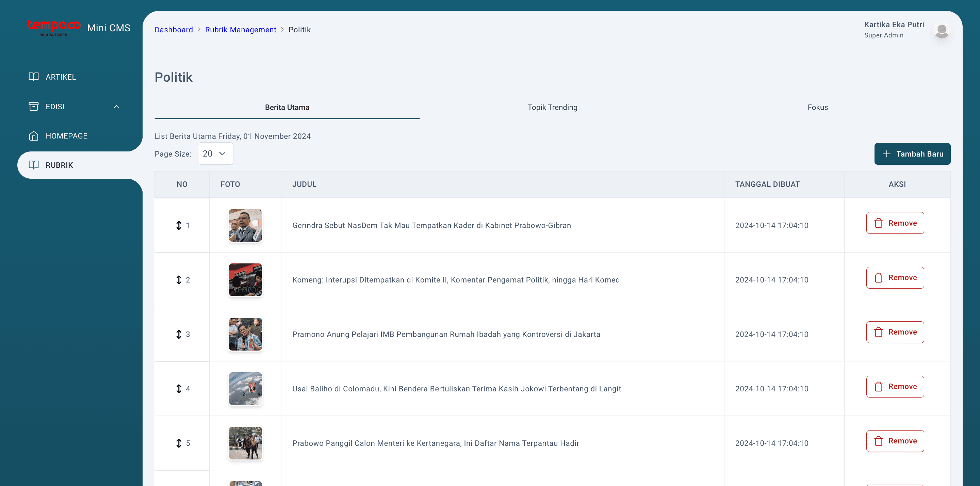Click the Super Admin role label
The height and width of the screenshot is (486, 980).
(x=883, y=35)
